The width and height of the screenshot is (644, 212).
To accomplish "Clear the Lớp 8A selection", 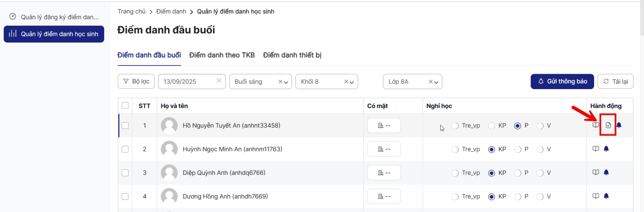I will click(430, 82).
